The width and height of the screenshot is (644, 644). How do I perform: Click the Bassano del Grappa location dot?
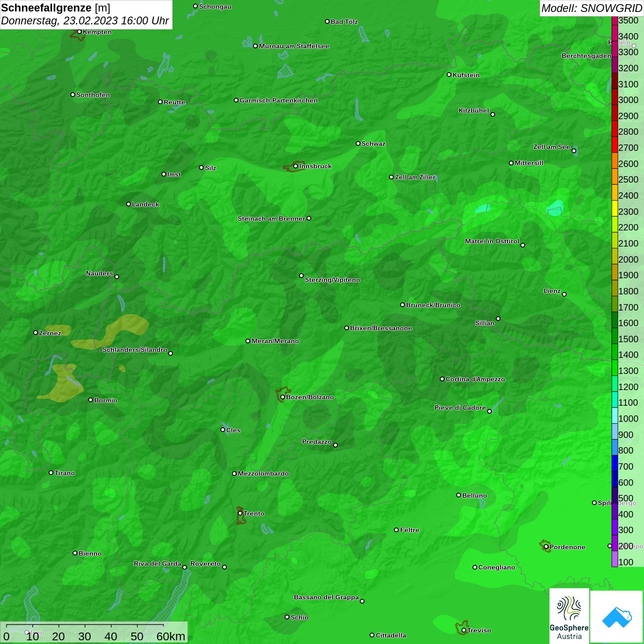click(362, 601)
